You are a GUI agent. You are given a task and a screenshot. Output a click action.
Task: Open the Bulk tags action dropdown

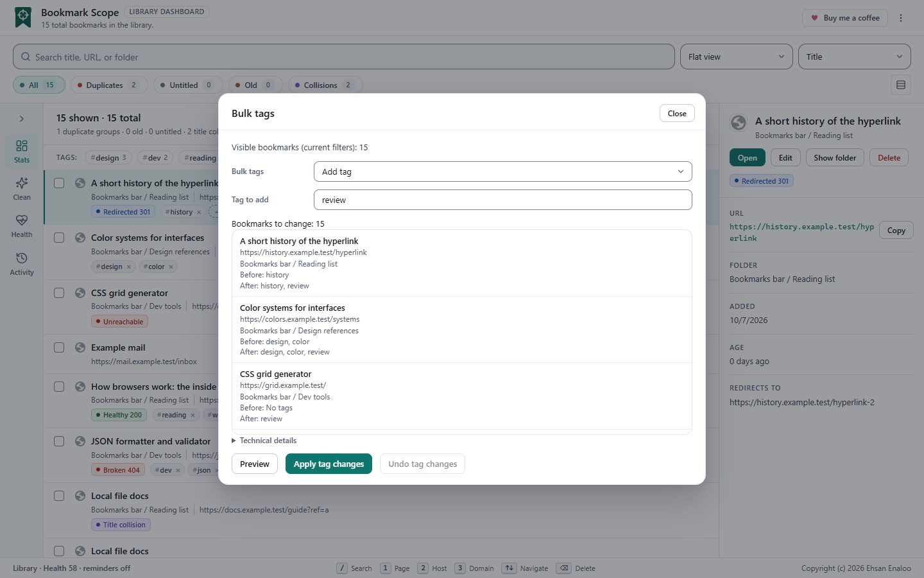pyautogui.click(x=503, y=171)
